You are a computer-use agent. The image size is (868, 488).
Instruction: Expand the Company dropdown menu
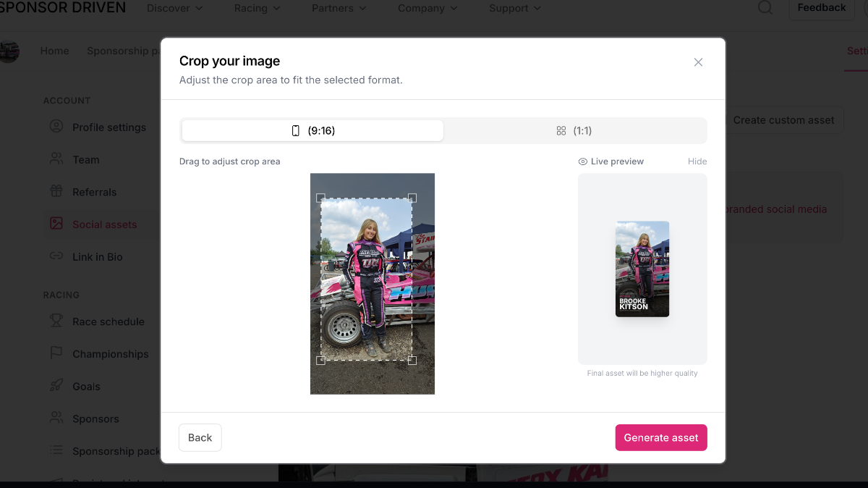coord(428,8)
